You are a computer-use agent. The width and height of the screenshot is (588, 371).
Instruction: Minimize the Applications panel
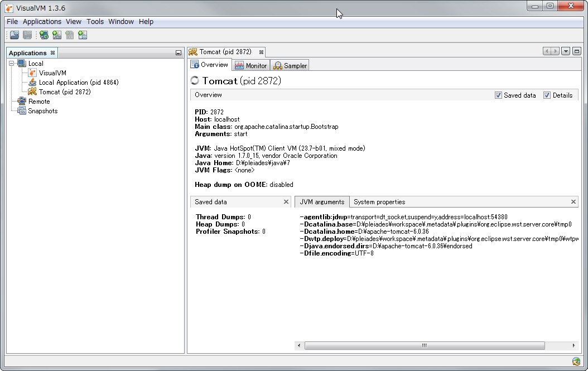[x=179, y=53]
